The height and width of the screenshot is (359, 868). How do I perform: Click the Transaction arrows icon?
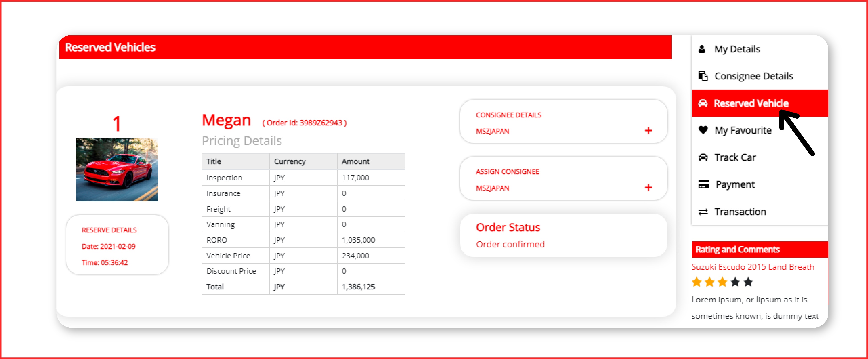(x=703, y=212)
